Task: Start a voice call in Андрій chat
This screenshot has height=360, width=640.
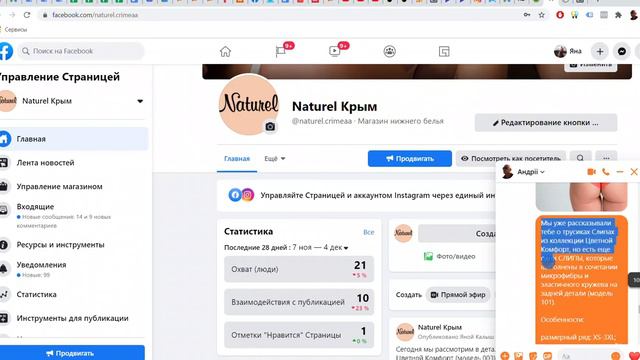Action: click(x=606, y=172)
